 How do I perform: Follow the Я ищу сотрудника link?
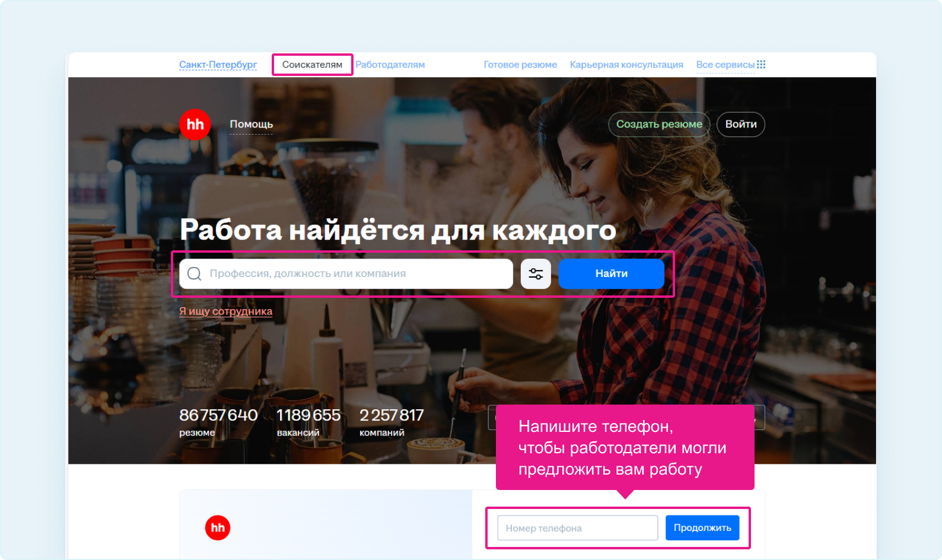coord(226,311)
